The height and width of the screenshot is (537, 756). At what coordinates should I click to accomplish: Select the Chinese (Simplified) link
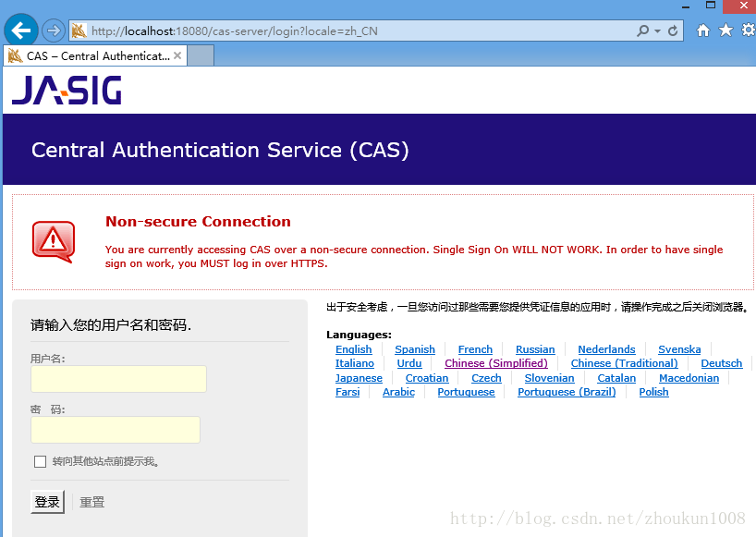click(496, 363)
